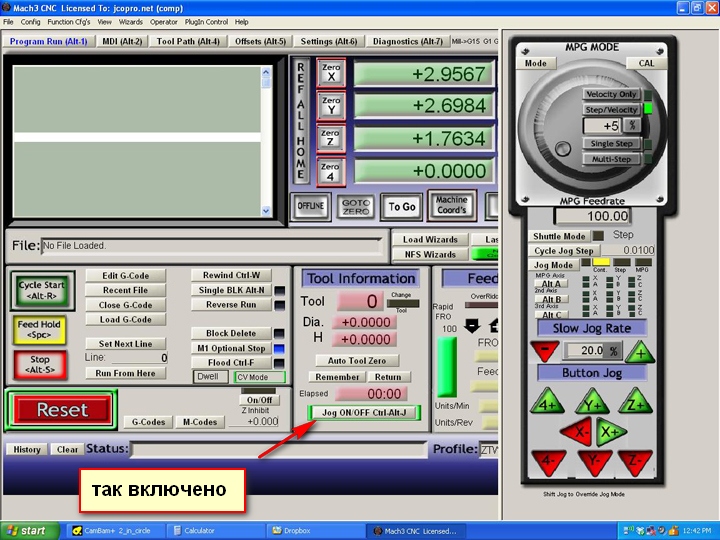Click the Zero X button

pos(331,73)
